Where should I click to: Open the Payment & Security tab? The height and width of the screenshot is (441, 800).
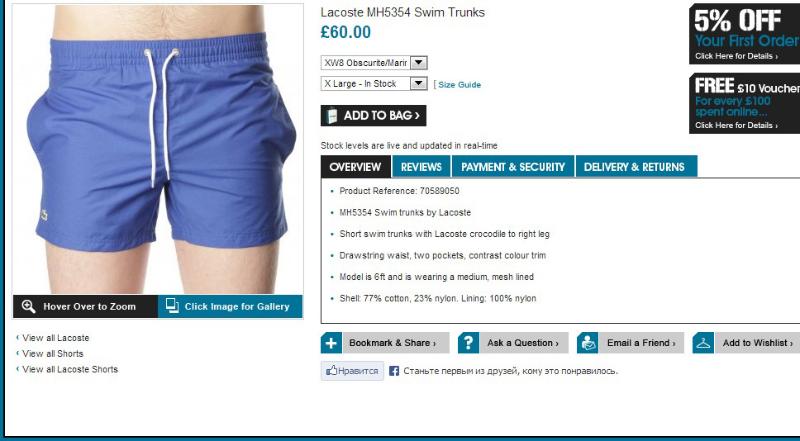(513, 167)
